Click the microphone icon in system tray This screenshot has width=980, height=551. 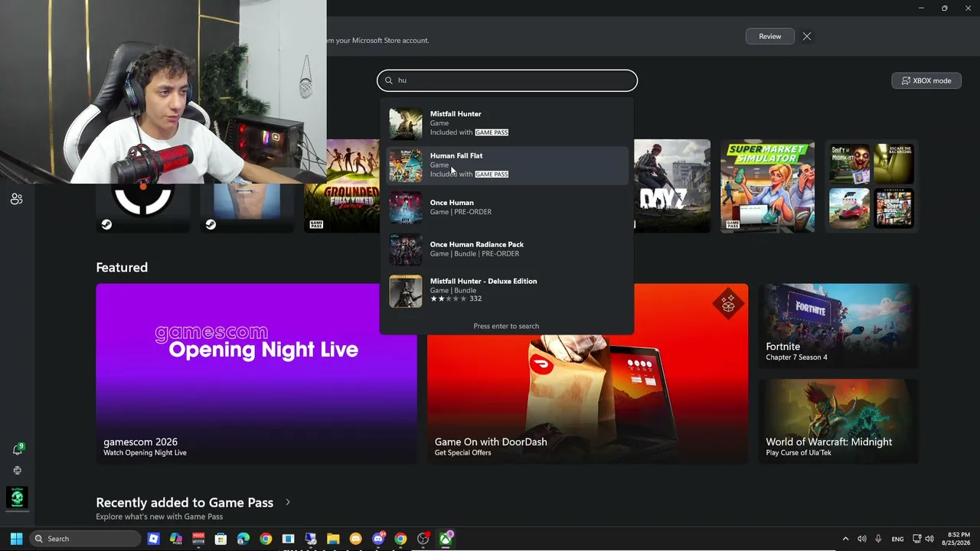point(878,539)
